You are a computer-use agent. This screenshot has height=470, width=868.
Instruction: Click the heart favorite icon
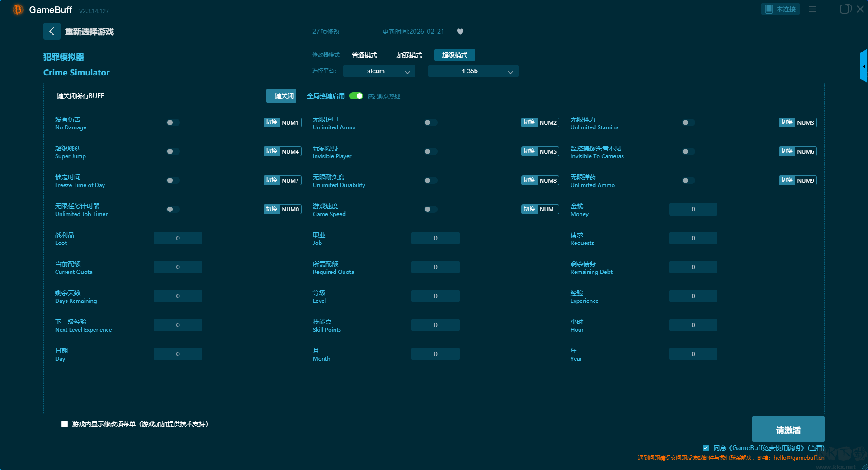click(460, 32)
